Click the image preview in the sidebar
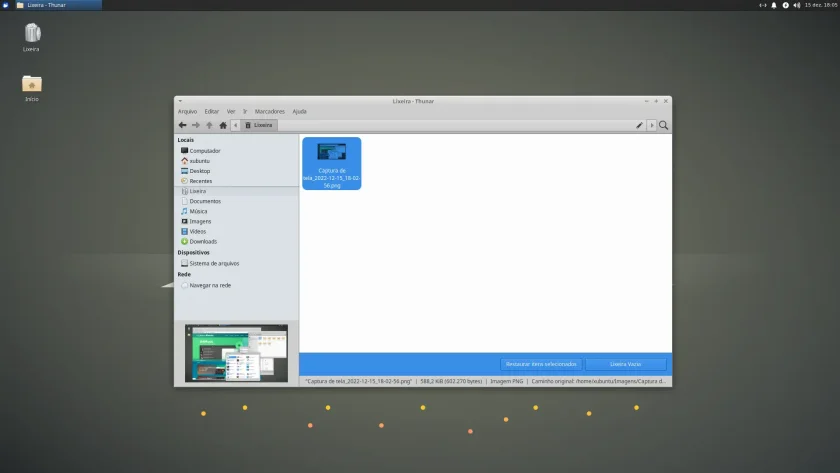This screenshot has width=840, height=473. click(236, 353)
